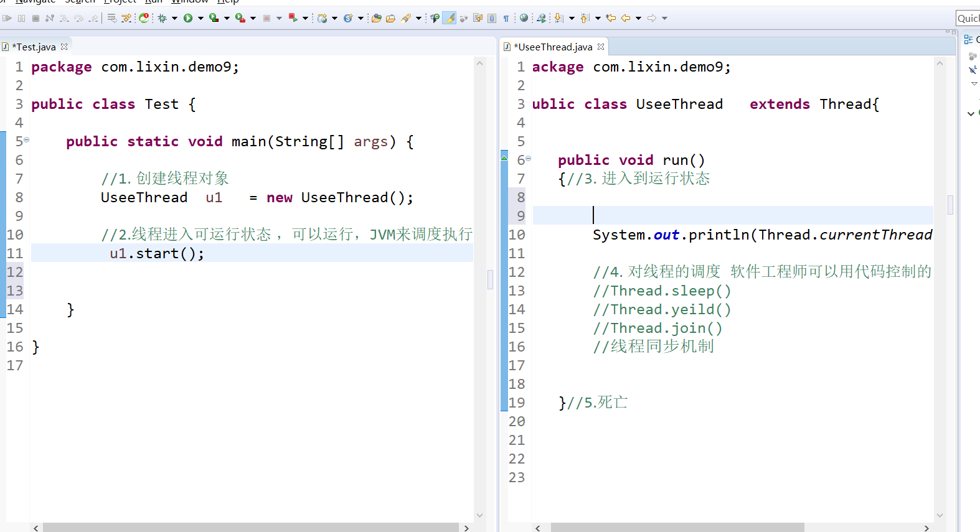Click the Back navigation arrow icon
Image resolution: width=980 pixels, height=532 pixels.
(626, 18)
